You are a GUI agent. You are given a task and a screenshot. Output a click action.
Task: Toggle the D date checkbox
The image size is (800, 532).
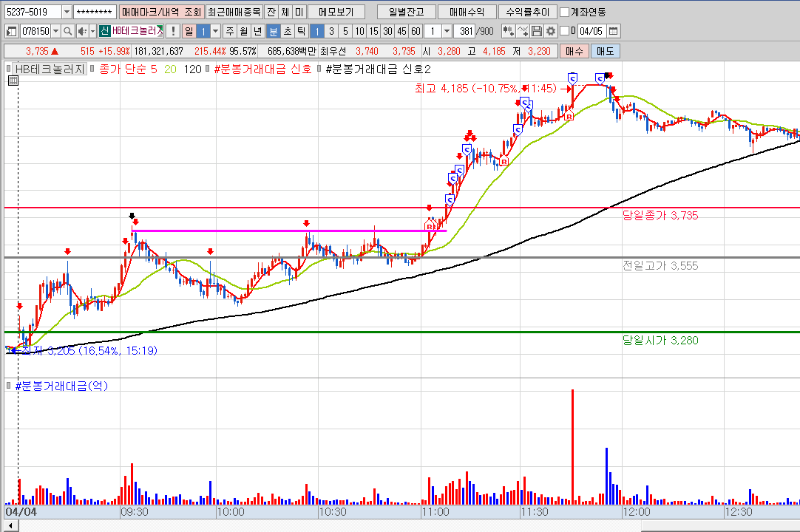click(x=564, y=31)
